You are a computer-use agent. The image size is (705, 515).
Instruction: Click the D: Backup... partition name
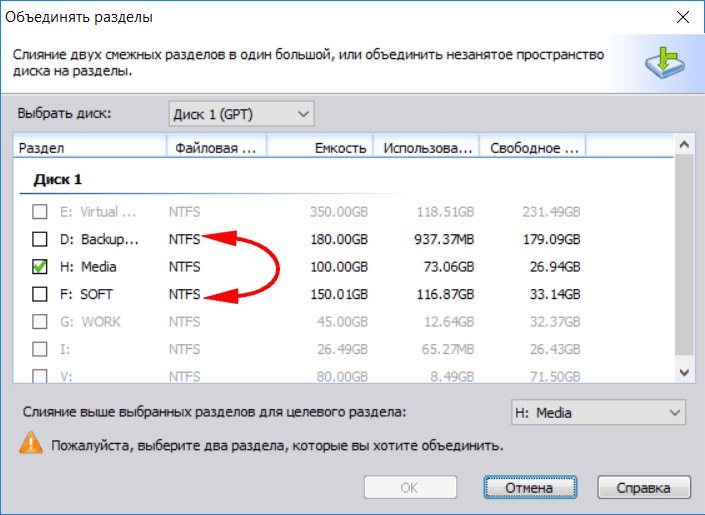click(99, 239)
